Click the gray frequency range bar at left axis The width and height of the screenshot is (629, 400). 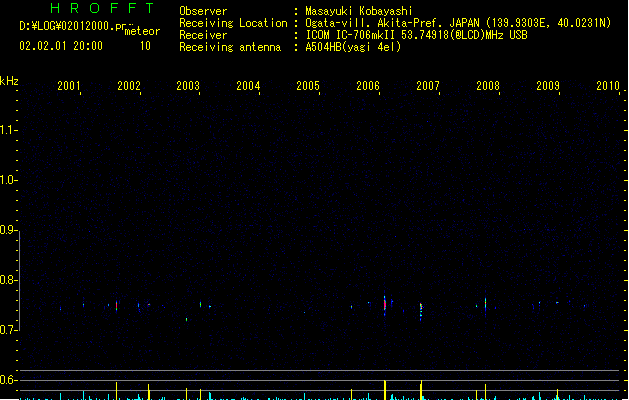point(19,281)
